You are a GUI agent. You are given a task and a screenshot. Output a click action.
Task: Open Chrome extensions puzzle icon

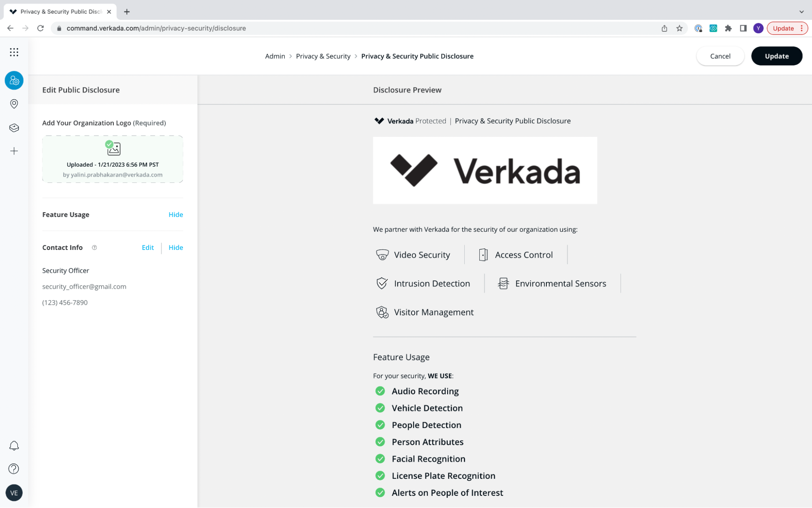tap(728, 28)
